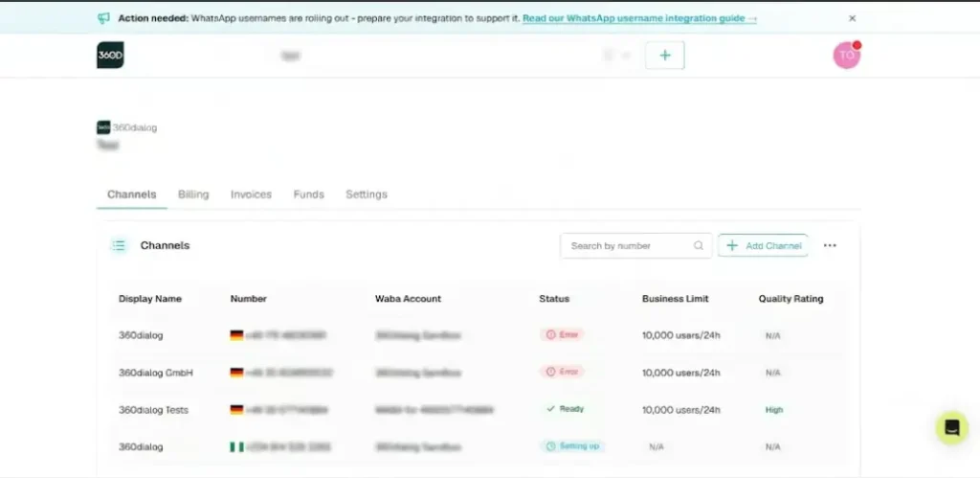Select the 360dialog GmbH channel row name

tap(156, 373)
